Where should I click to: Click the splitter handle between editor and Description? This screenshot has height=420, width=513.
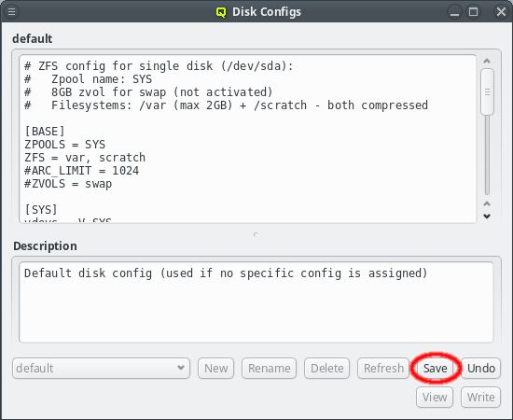256,234
